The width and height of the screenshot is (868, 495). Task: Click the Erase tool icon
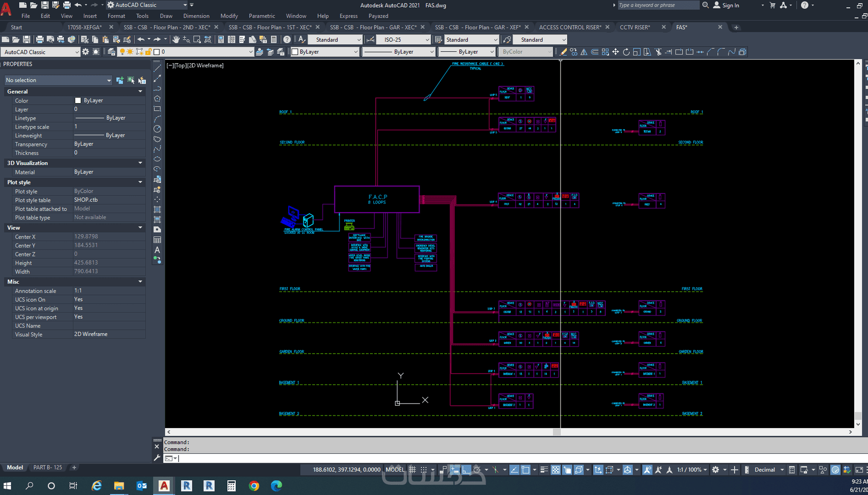[563, 52]
